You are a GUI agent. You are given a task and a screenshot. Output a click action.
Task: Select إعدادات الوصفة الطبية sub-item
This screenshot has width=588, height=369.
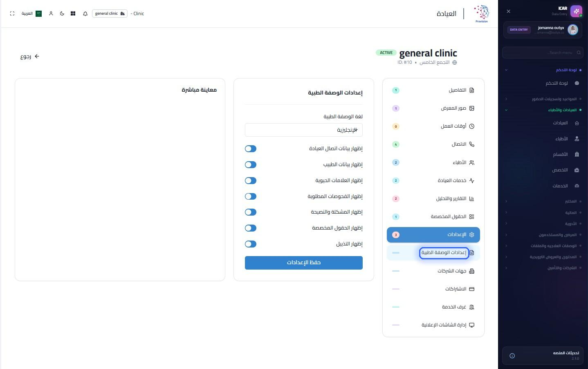[433, 253]
